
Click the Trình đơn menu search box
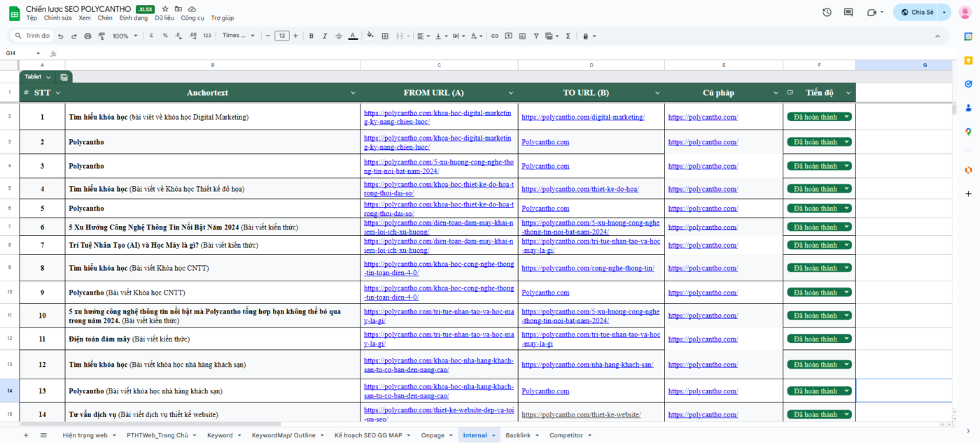[32, 36]
